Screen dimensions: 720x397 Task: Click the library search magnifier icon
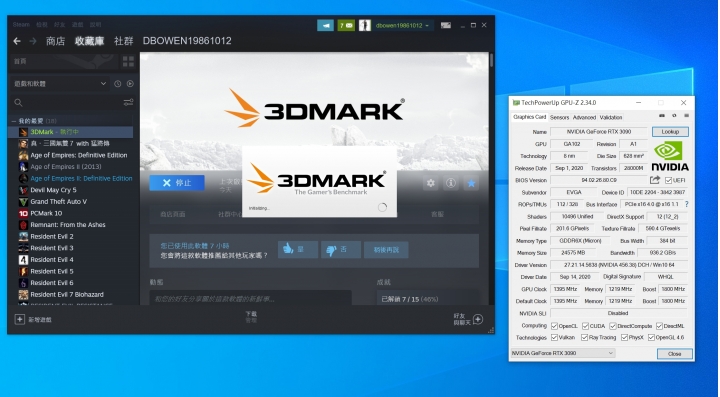[18, 102]
